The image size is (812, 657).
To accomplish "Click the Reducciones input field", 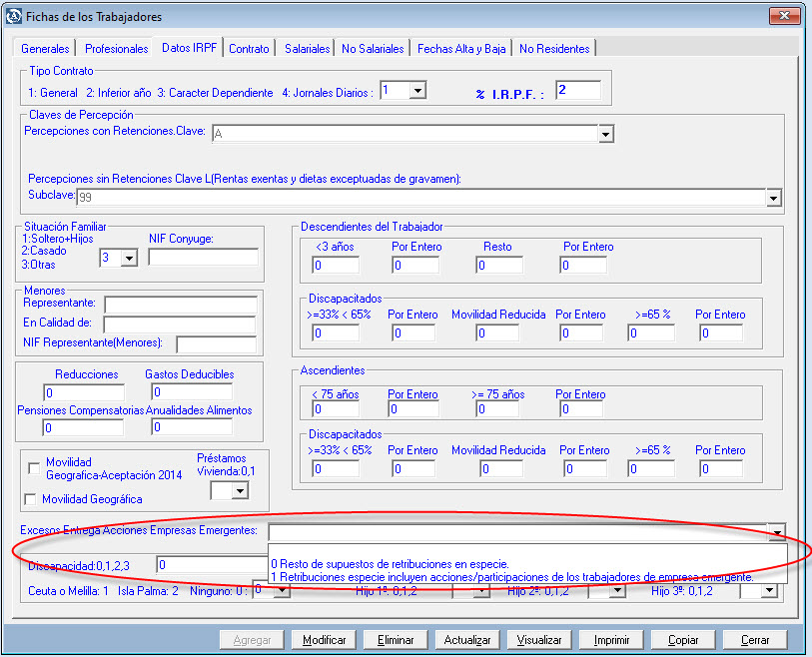I will click(84, 392).
